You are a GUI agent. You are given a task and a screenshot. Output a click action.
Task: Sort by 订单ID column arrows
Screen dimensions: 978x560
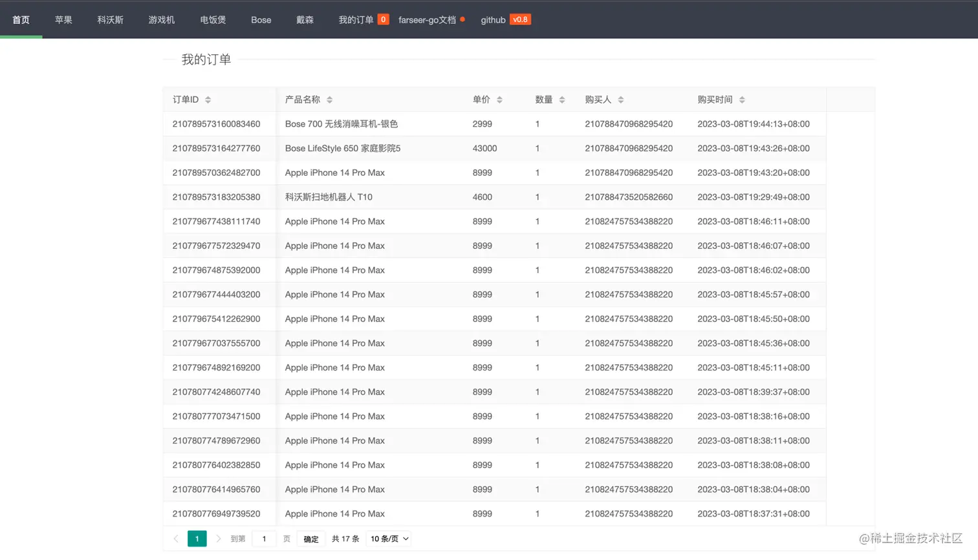(x=208, y=100)
